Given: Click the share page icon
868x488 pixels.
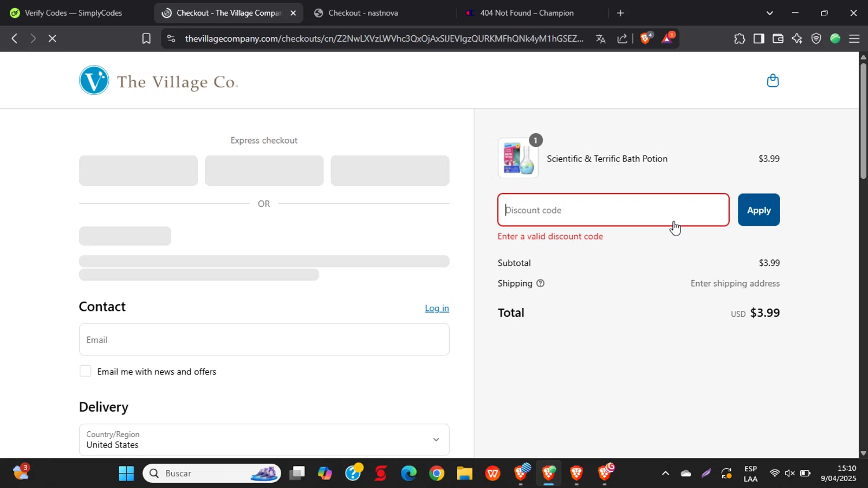Looking at the screenshot, I should click(x=622, y=39).
